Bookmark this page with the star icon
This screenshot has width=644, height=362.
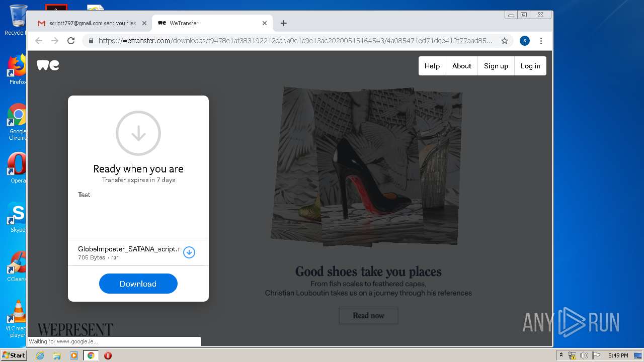[505, 41]
